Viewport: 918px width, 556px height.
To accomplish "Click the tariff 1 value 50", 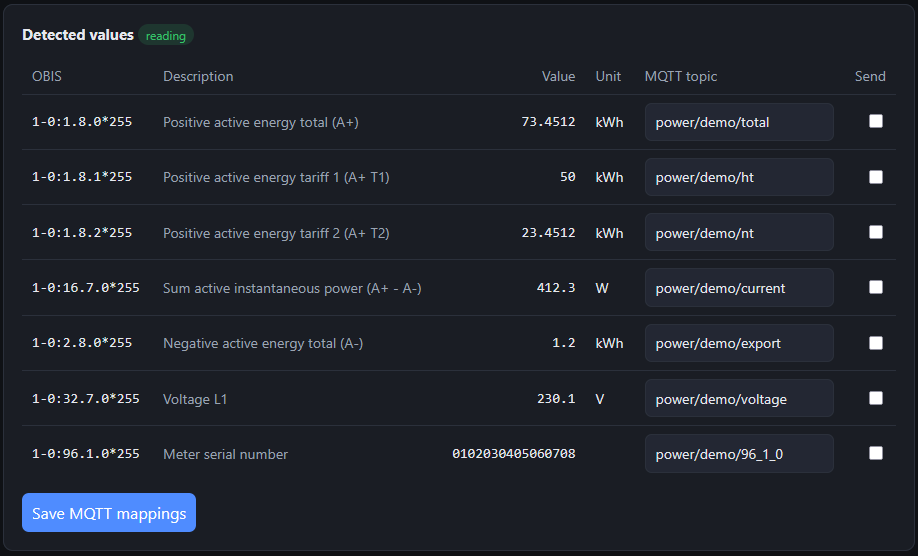I will 567,177.
